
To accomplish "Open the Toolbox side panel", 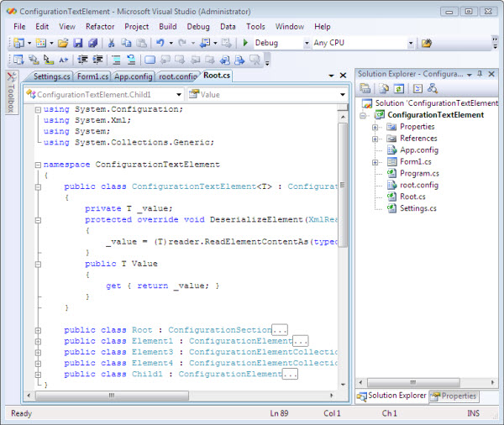I will click(11, 92).
